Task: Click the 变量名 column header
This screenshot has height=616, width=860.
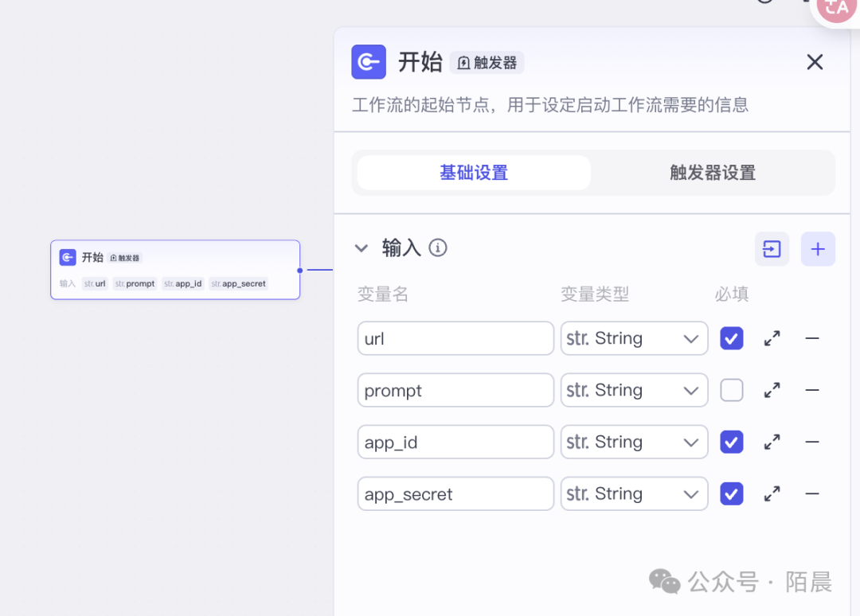Action: [x=383, y=294]
